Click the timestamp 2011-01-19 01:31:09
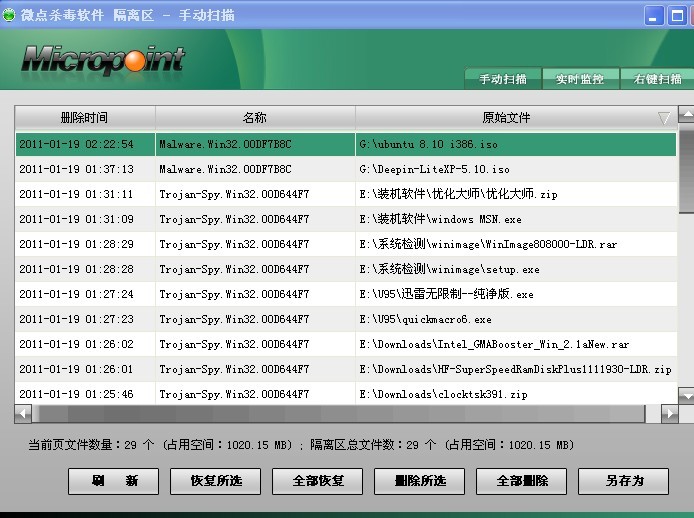The width and height of the screenshot is (694, 518). coord(76,219)
